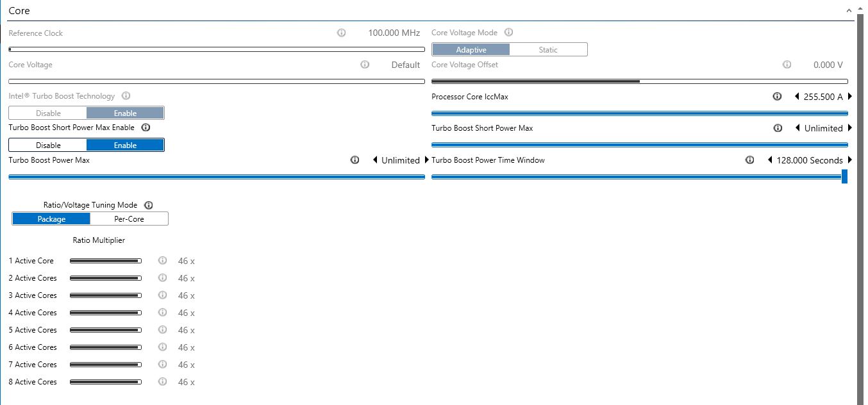Collapse the Core section using the top-right chevron

(849, 11)
